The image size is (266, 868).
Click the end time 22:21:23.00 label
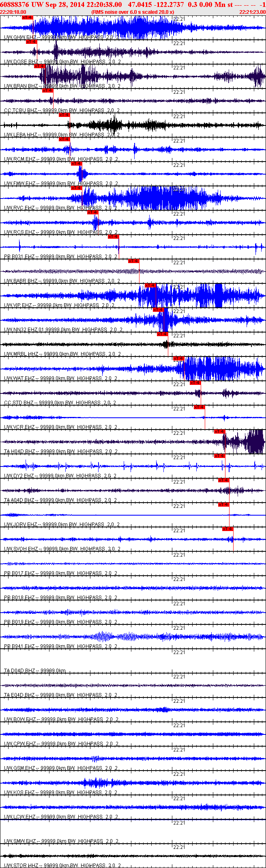click(x=252, y=12)
